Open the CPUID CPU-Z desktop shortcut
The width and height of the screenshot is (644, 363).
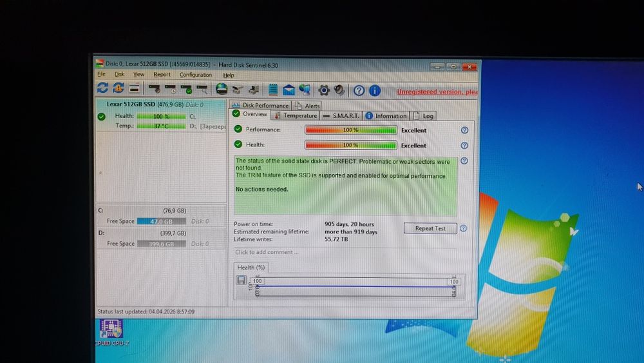(111, 333)
